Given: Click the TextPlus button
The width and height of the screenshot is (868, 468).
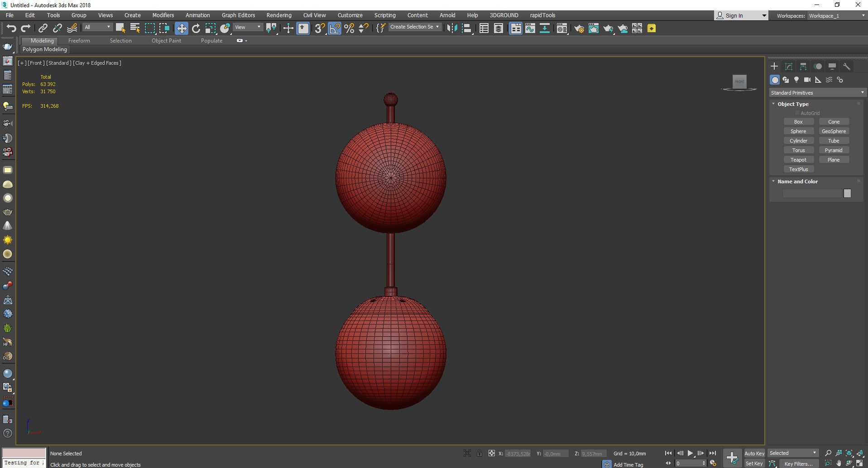Looking at the screenshot, I should 798,169.
